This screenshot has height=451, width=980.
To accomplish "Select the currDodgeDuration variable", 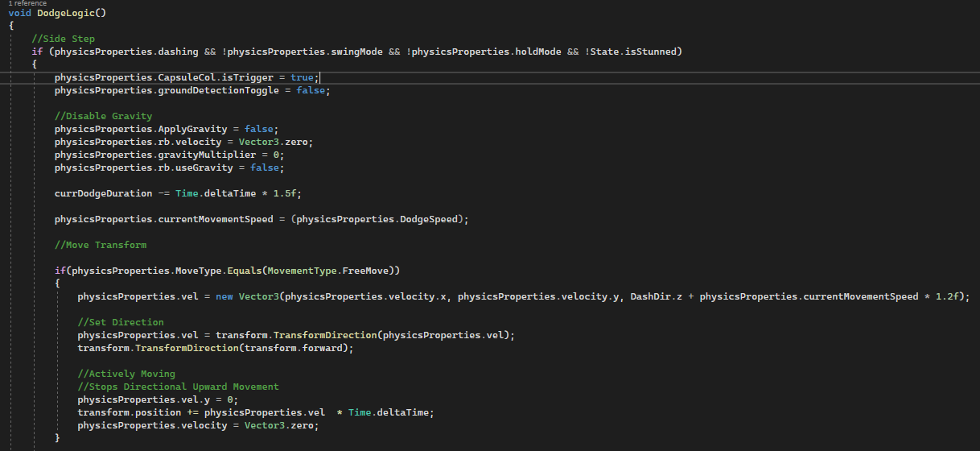I will pos(103,193).
